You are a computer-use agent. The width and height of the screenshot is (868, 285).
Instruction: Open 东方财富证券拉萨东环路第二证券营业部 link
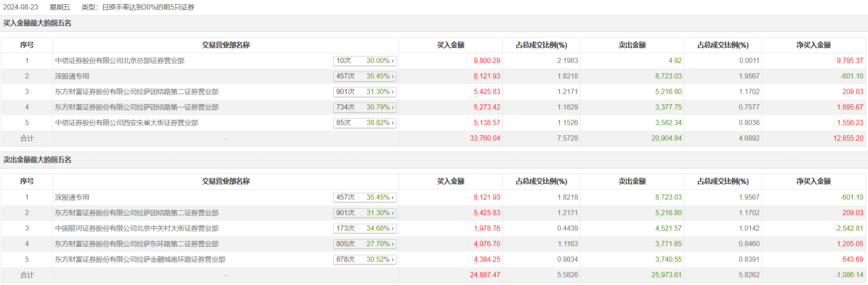136,244
